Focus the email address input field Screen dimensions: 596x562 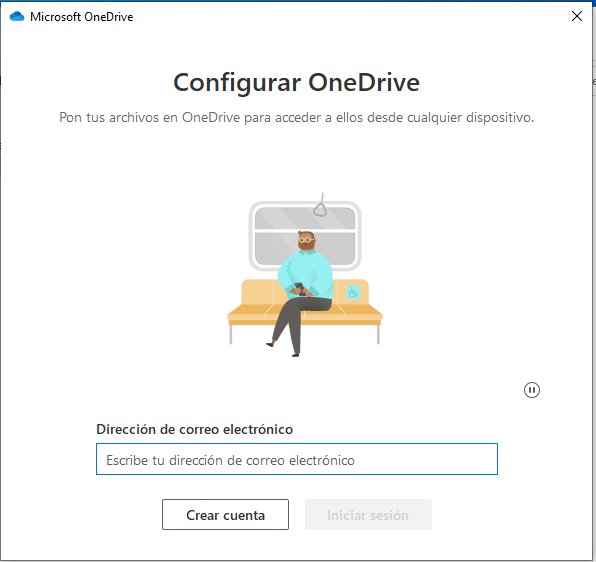point(297,459)
